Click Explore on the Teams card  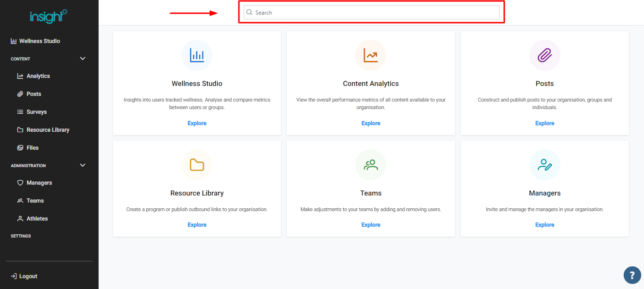[x=371, y=225]
